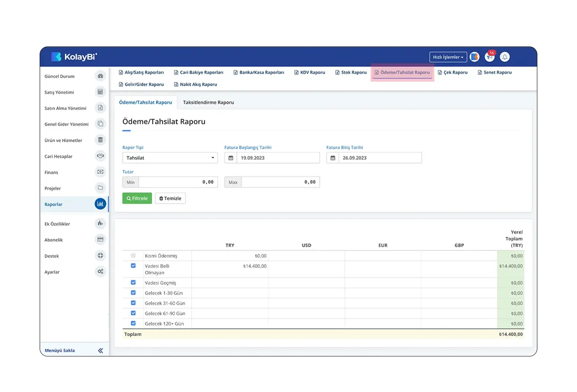Switch to the Taksitlendirme Raporu tab
Image resolution: width=577 pixels, height=392 pixels.
coord(208,102)
